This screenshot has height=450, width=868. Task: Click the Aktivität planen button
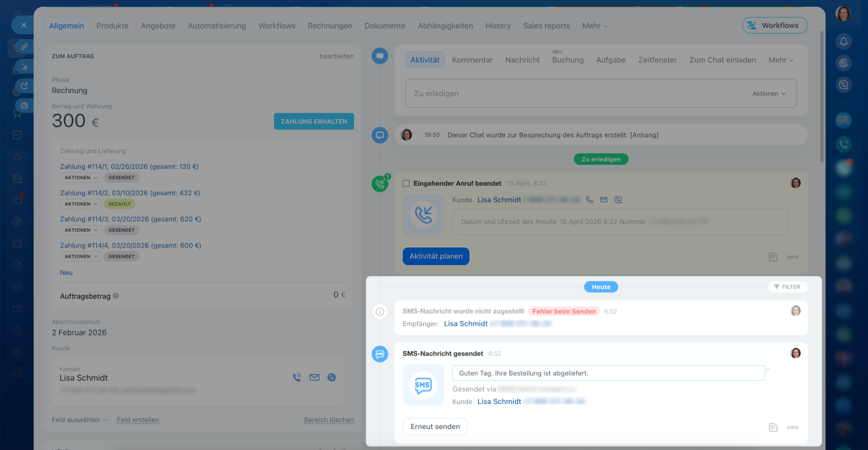coord(436,256)
